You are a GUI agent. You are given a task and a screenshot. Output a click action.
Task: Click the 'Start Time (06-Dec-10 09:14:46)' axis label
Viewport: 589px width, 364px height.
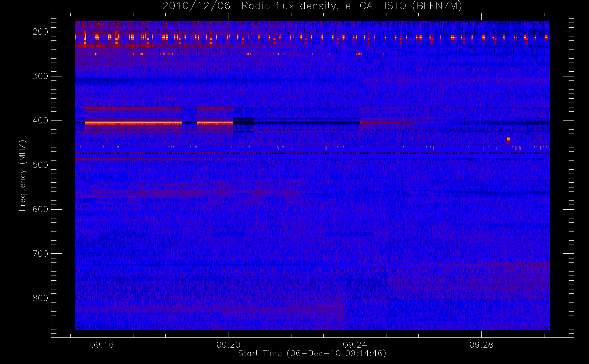pyautogui.click(x=312, y=353)
